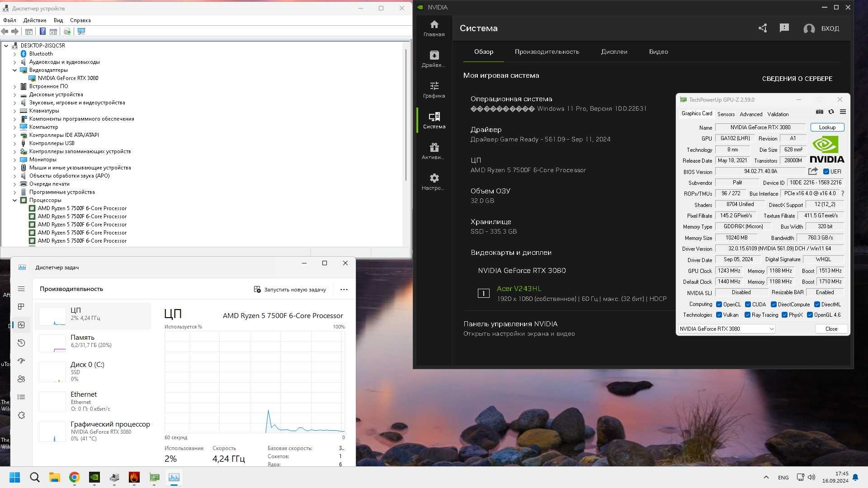Open App history icon in Task Manager sidebar
Screen dimensions: 868x488
click(21, 343)
